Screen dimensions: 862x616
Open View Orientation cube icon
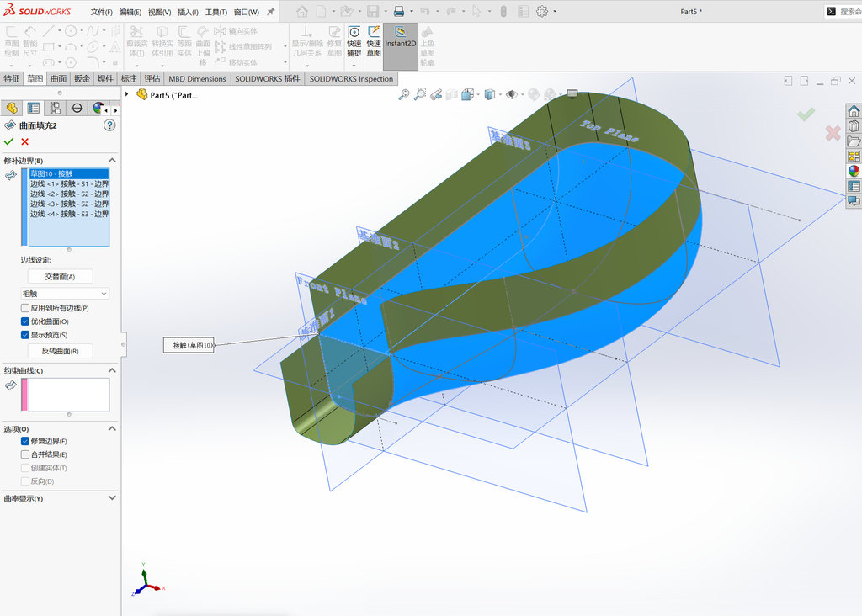(x=468, y=94)
